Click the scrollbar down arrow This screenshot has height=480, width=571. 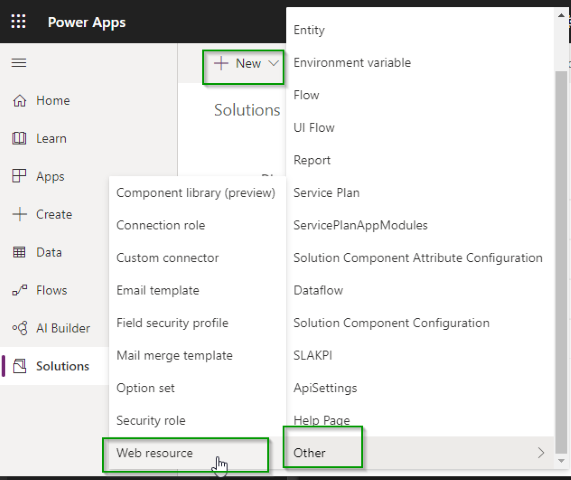(x=561, y=461)
